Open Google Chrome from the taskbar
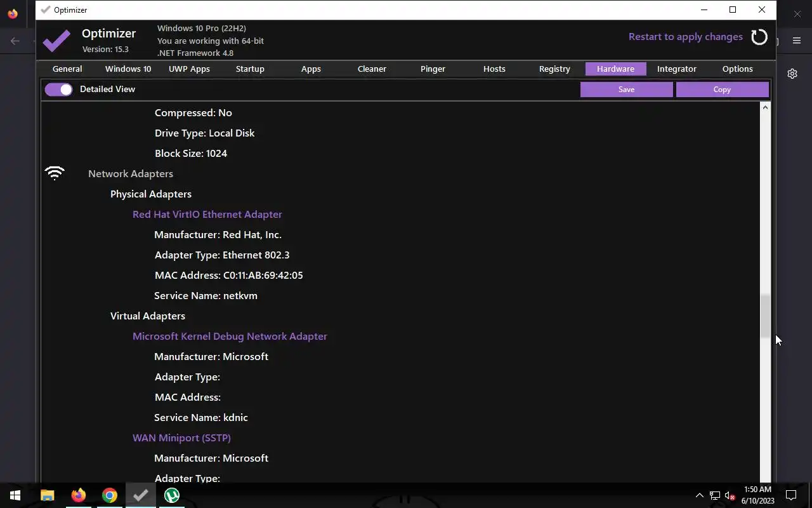The width and height of the screenshot is (812, 508). (x=110, y=495)
